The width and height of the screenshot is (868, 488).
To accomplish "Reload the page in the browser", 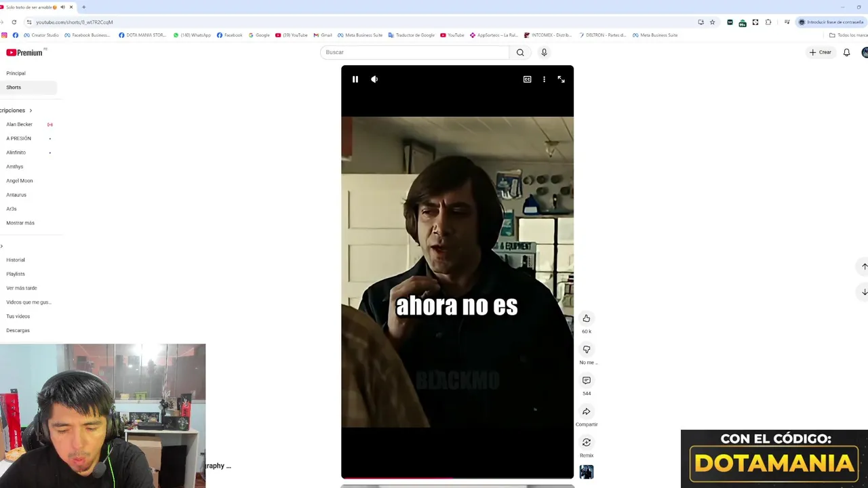I will click(x=14, y=22).
